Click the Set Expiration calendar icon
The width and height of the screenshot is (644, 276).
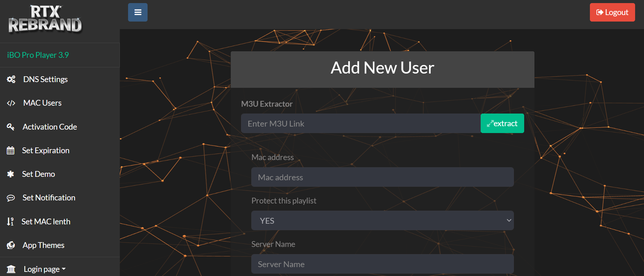click(11, 150)
